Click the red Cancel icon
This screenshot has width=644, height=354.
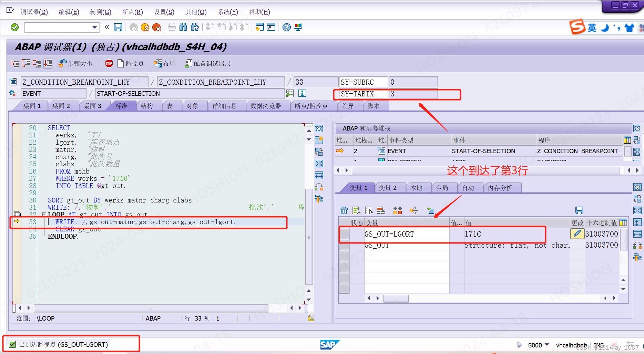156,27
